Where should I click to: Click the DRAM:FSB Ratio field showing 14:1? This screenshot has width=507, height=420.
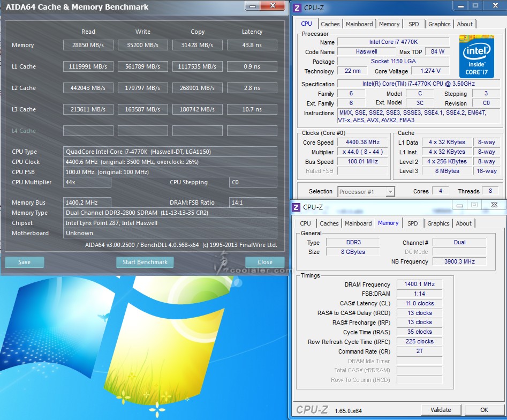pos(253,202)
